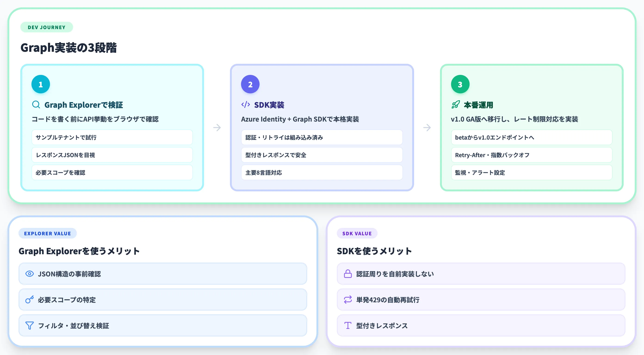Click the lock icon in 認証周りを自前実装しない
This screenshot has height=355, width=644.
(348, 274)
